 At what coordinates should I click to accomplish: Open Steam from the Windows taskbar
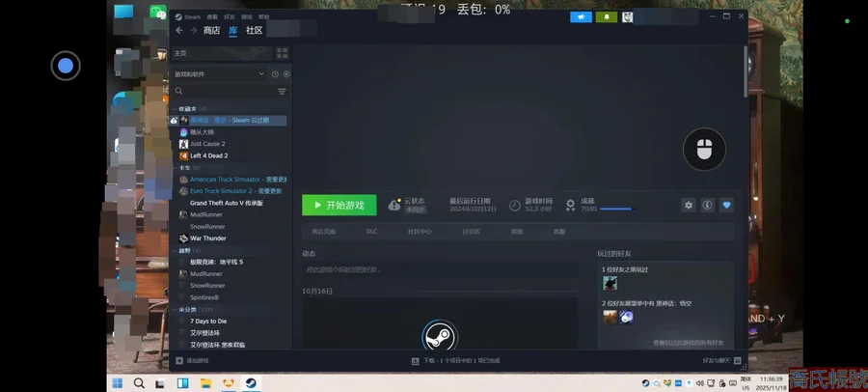coord(250,383)
